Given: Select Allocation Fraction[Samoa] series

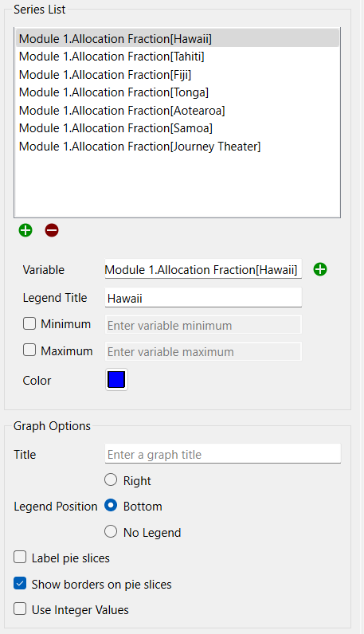Looking at the screenshot, I should pos(178,128).
